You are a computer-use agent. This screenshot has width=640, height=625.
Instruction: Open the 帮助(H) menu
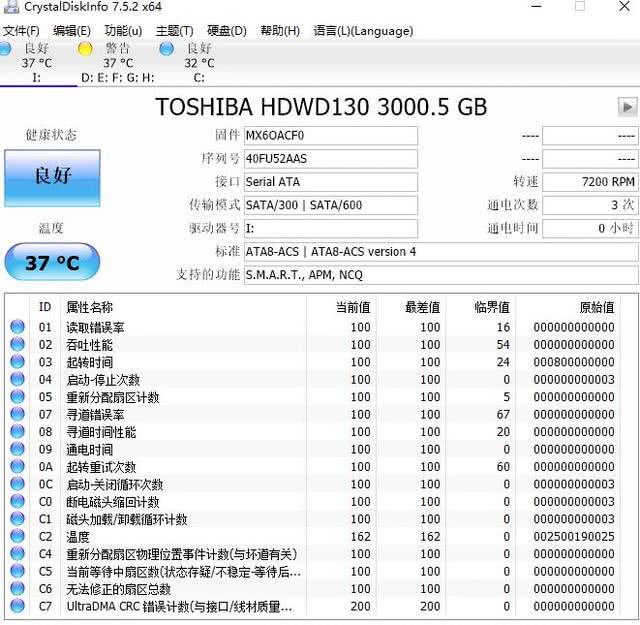[280, 31]
